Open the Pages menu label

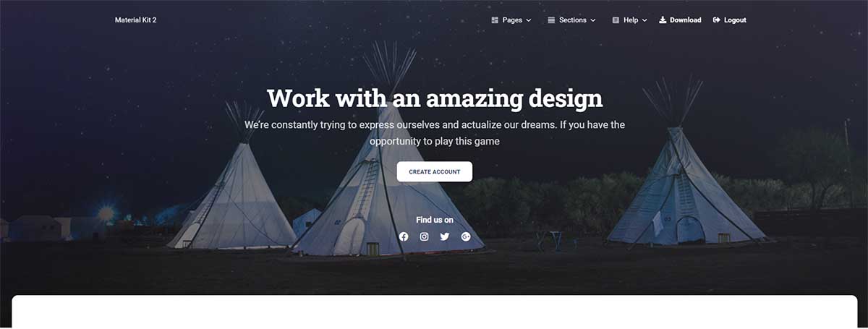tap(512, 20)
